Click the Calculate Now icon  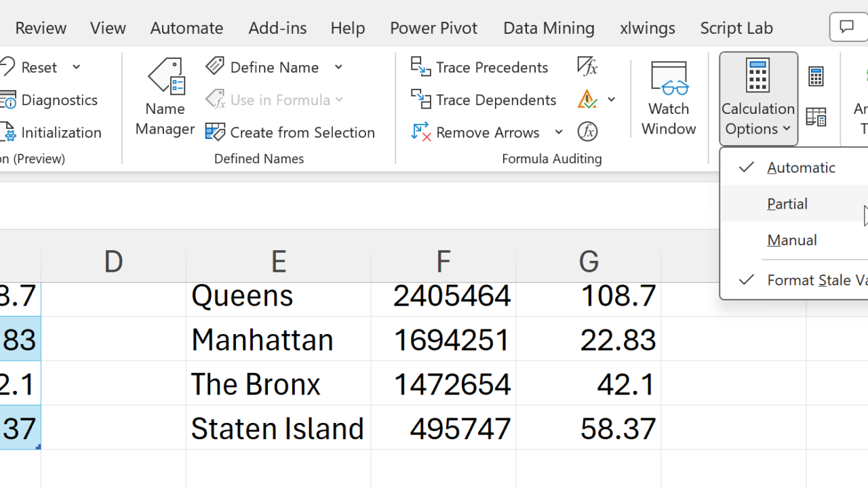click(816, 77)
